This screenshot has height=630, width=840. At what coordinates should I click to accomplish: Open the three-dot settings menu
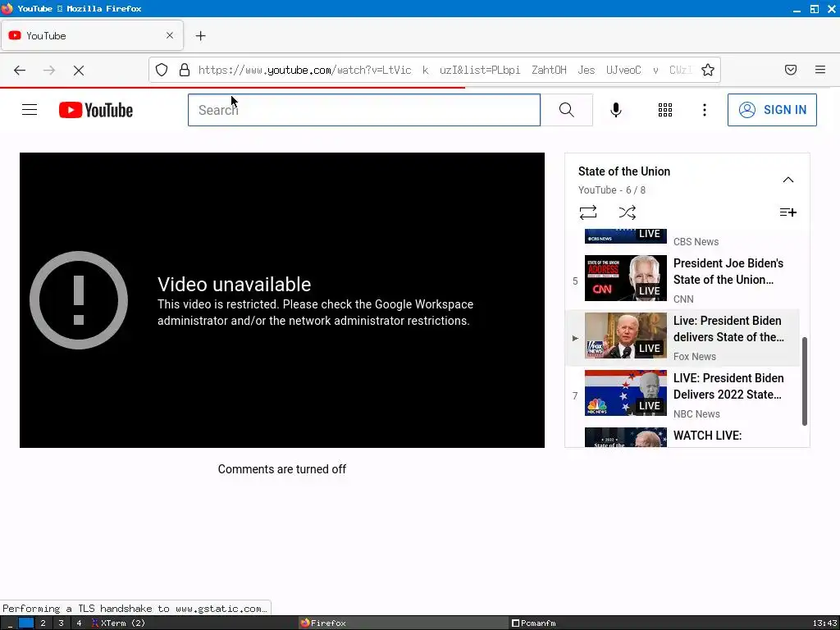[x=705, y=110]
